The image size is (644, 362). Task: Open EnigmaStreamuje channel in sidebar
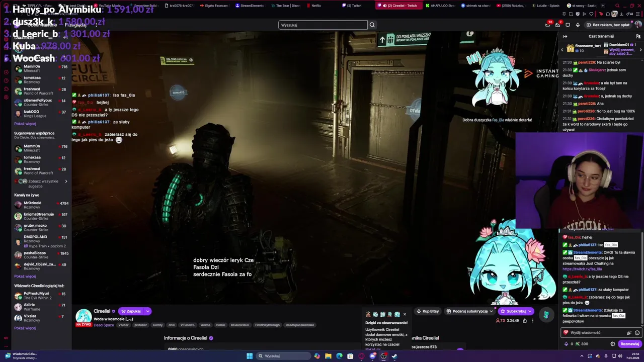coord(40,216)
